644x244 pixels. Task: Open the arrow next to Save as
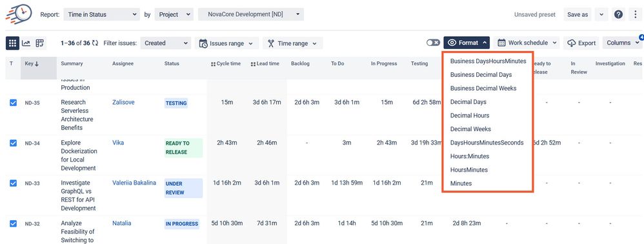click(x=601, y=14)
